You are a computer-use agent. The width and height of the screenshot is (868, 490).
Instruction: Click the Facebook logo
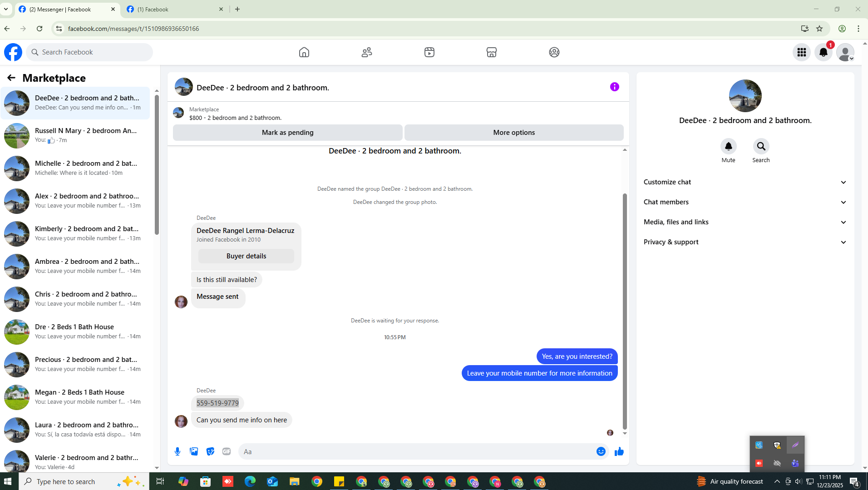[13, 52]
